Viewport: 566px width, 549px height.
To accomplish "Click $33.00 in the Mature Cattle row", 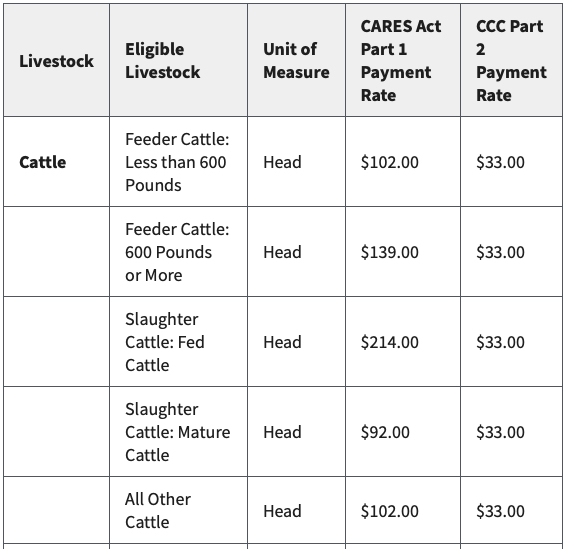I will 500,432.
